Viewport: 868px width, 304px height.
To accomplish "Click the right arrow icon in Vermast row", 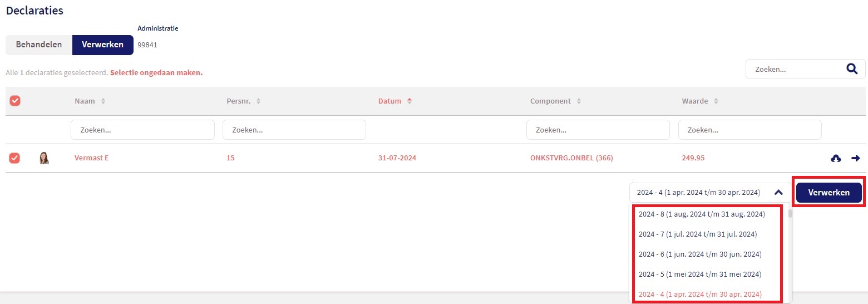I will click(x=855, y=159).
